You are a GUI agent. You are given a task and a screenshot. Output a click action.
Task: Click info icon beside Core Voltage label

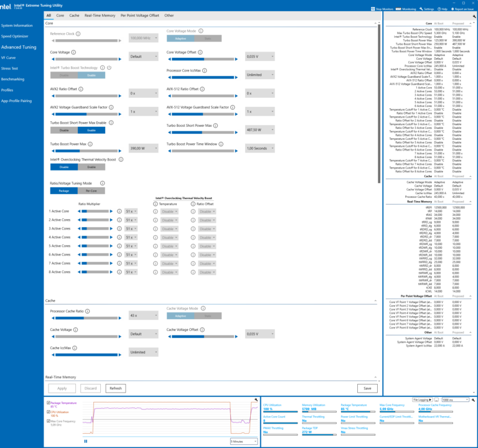coord(75,52)
